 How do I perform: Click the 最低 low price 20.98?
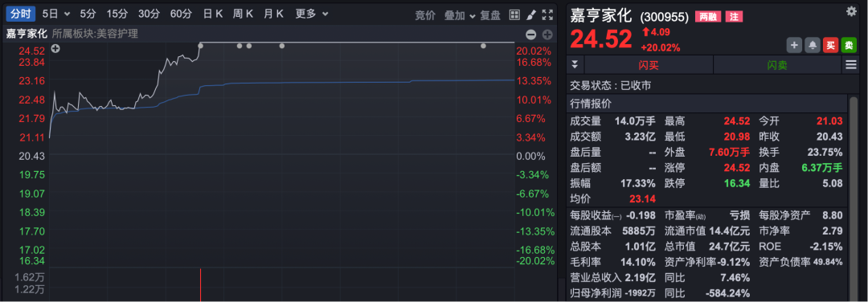(x=736, y=137)
